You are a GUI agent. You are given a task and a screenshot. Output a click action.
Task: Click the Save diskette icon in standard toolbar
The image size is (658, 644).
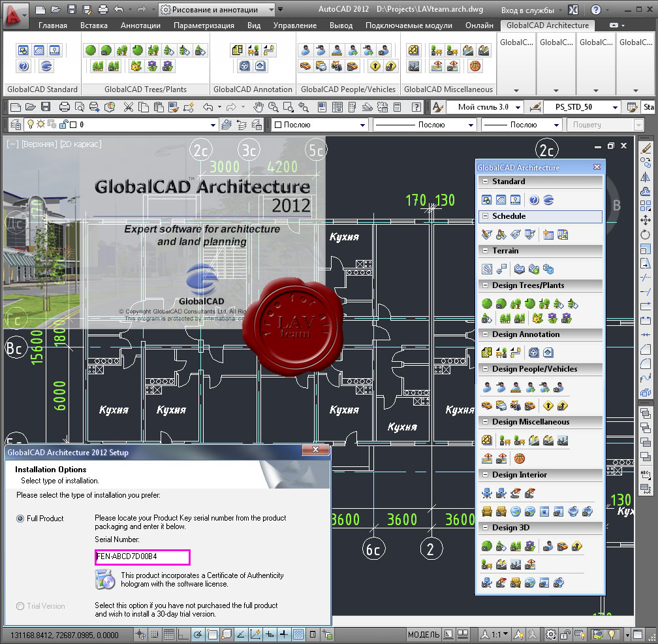(x=45, y=107)
